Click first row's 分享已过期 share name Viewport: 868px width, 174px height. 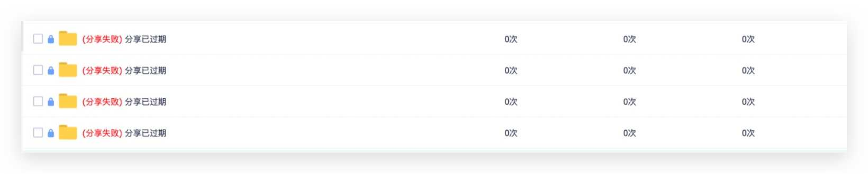[145, 39]
